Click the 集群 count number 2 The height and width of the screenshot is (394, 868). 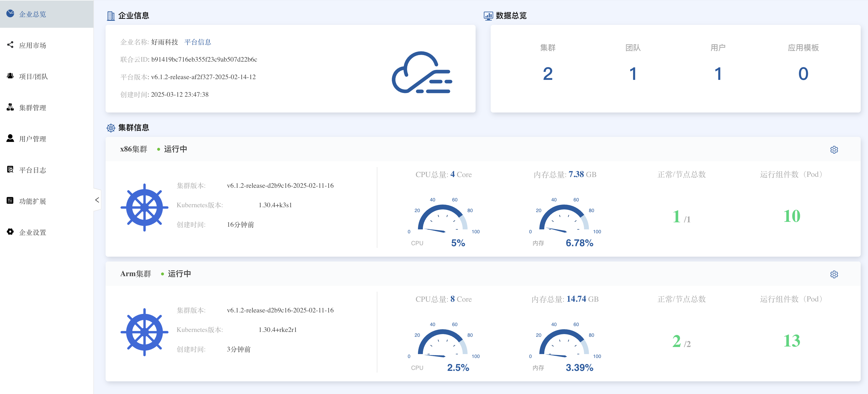point(548,74)
